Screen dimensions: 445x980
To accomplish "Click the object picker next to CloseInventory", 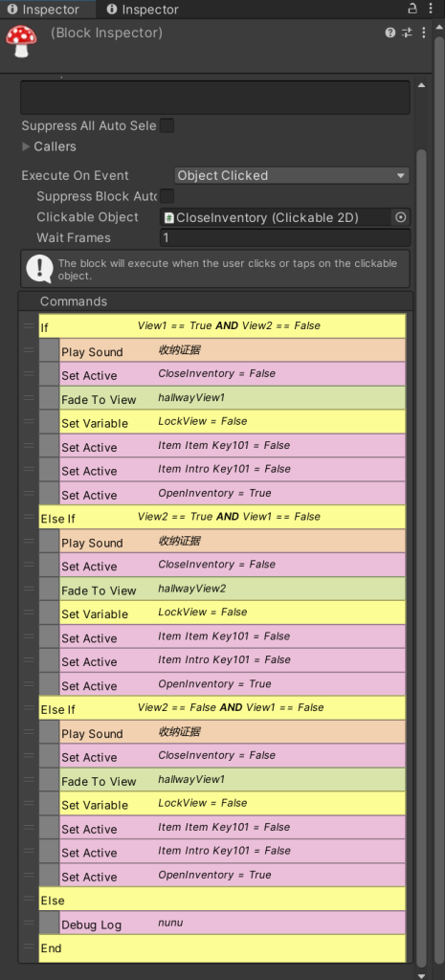I will [x=401, y=217].
